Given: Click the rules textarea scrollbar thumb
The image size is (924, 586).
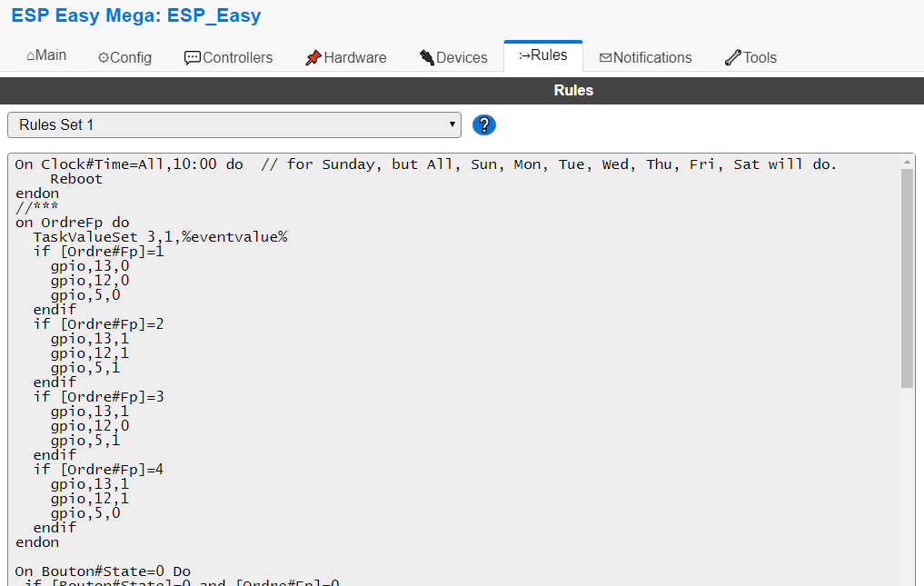Looking at the screenshot, I should coord(907,278).
